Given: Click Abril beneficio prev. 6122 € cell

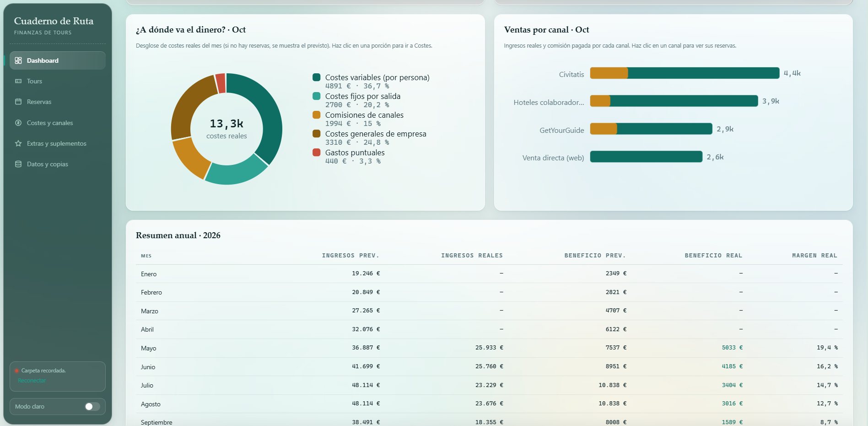Looking at the screenshot, I should coord(616,329).
